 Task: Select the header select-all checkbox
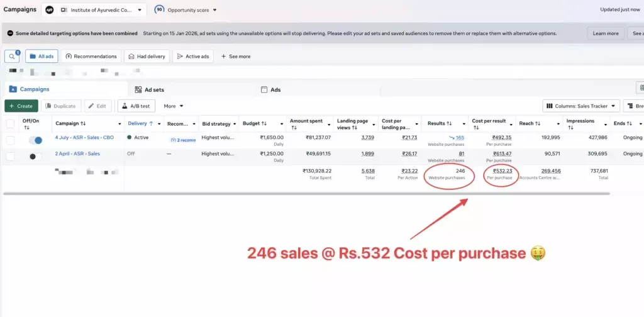tap(10, 124)
